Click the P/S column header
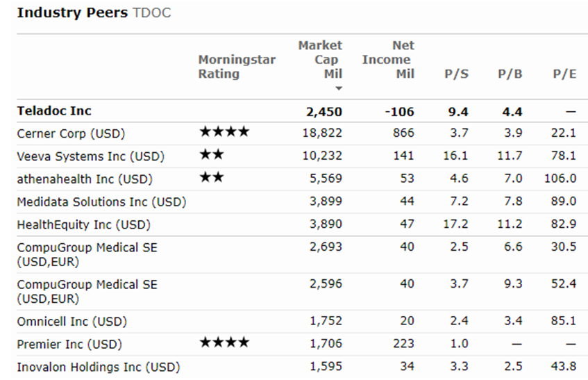 456,74
